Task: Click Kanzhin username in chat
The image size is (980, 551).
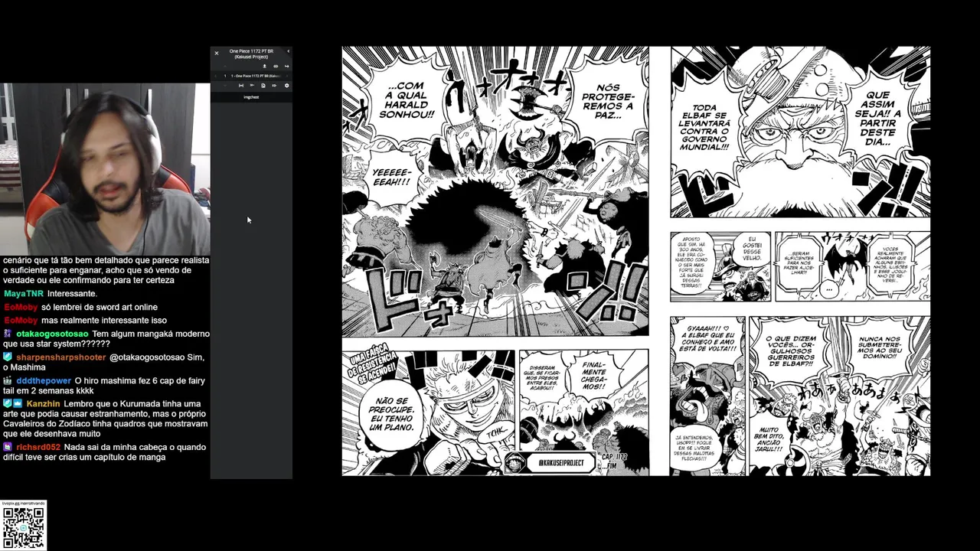Action: [x=43, y=404]
